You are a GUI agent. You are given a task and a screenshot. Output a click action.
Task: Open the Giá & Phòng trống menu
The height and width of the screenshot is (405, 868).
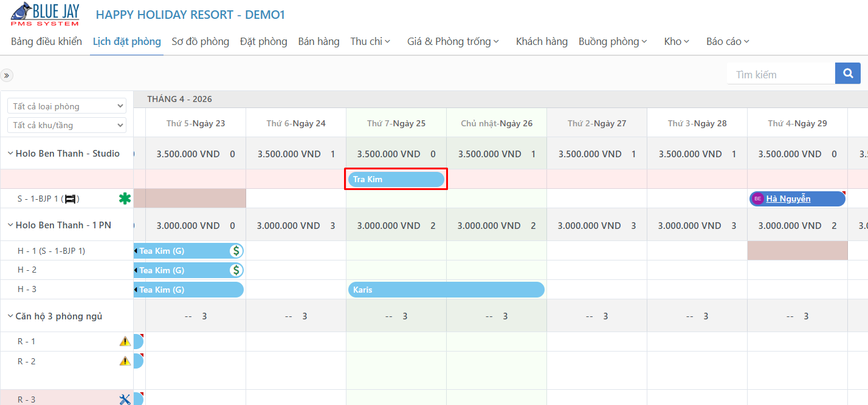point(453,41)
